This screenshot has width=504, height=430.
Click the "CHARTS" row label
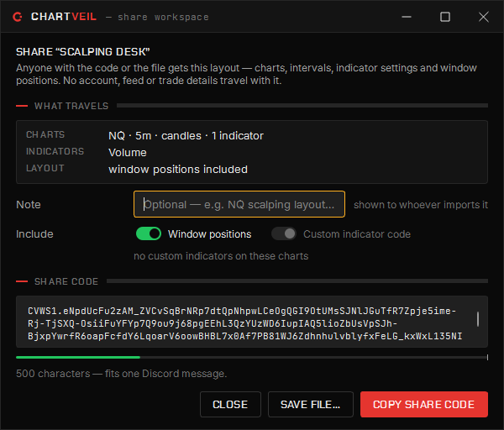point(45,134)
